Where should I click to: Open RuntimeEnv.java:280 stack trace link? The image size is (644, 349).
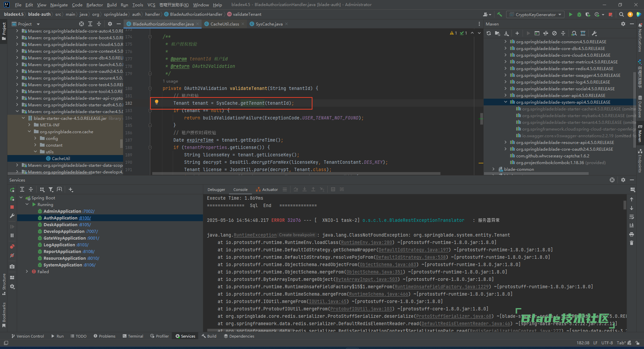pos(367,242)
